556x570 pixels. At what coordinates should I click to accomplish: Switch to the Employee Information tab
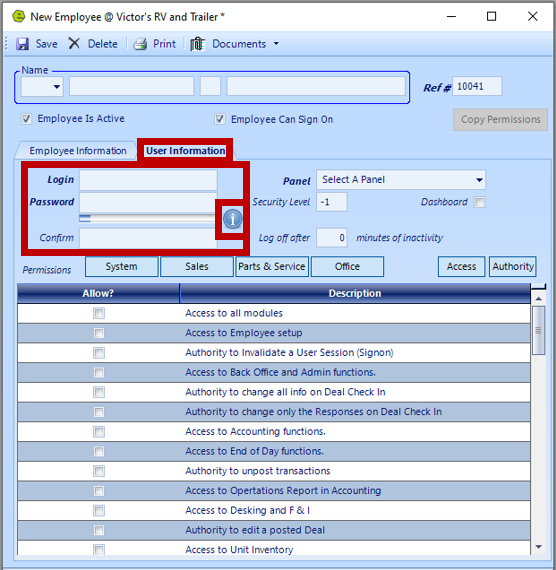78,150
